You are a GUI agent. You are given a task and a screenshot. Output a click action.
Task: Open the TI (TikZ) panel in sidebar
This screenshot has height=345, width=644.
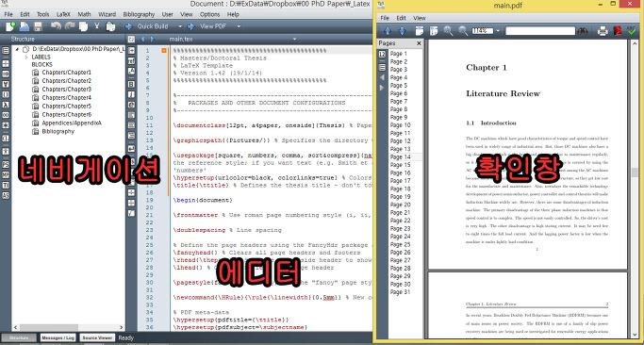coord(6,186)
